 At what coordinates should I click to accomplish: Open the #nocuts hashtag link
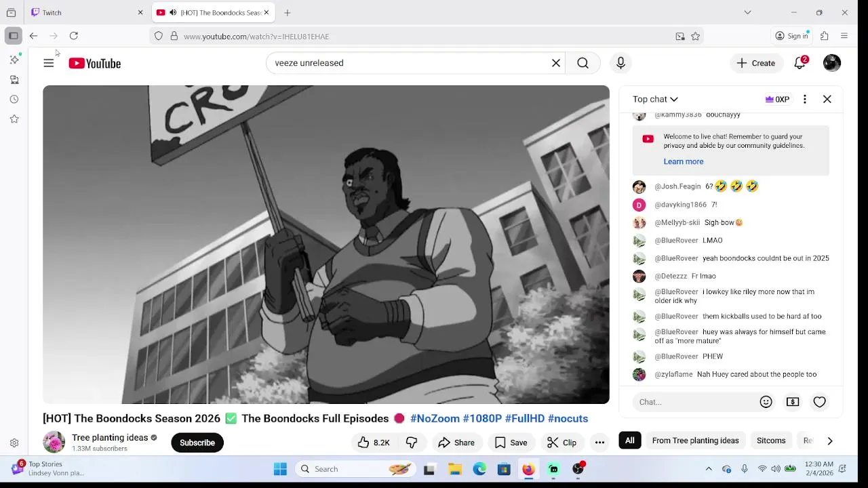(x=568, y=418)
